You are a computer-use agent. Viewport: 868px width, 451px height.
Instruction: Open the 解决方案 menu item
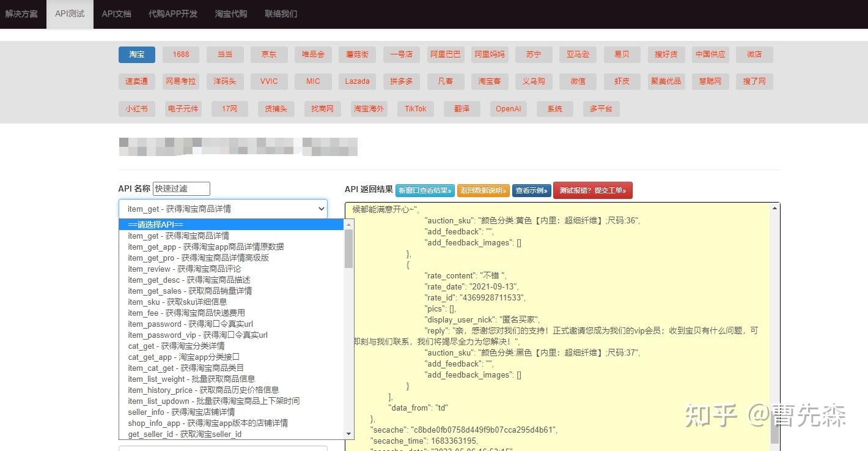pyautogui.click(x=22, y=13)
